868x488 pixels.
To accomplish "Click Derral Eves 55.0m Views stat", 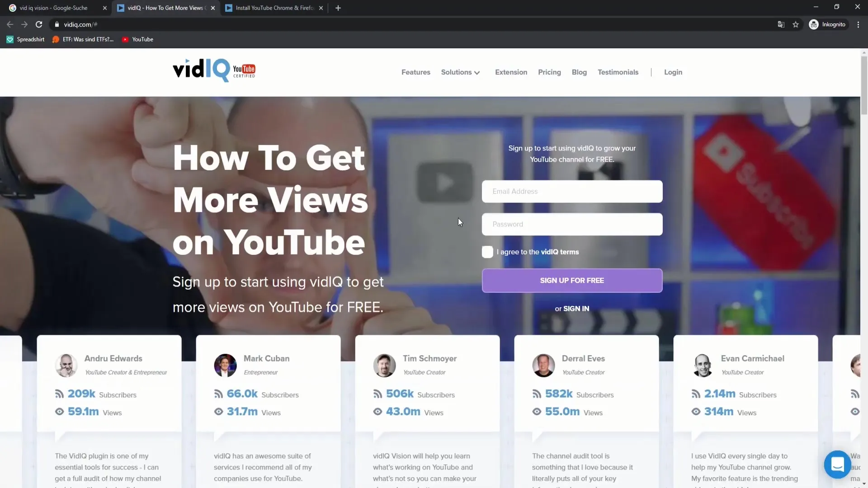I will pos(567,412).
